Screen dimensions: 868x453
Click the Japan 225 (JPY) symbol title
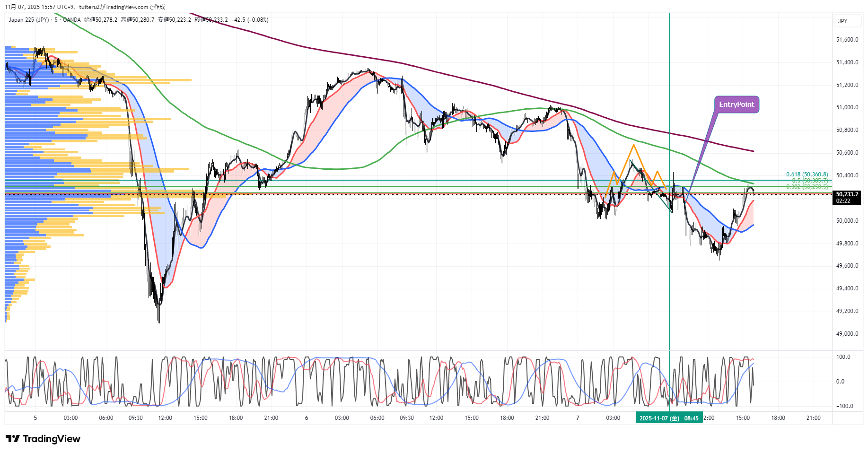click(28, 20)
